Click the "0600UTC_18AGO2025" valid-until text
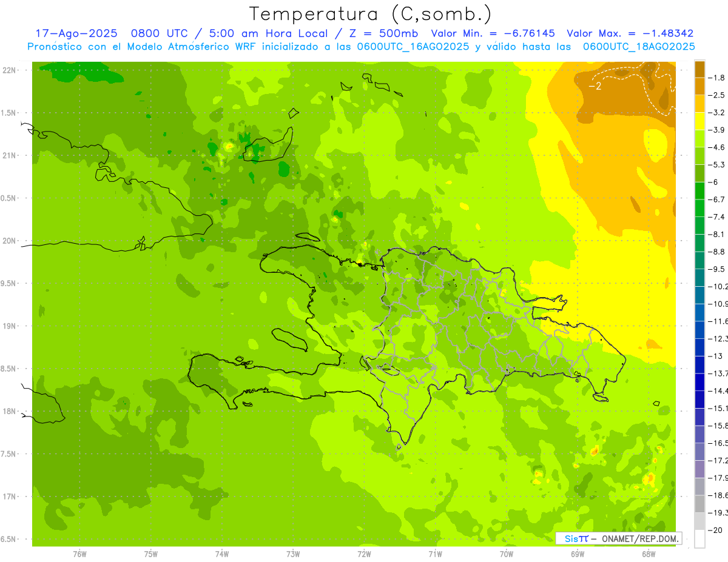Viewport: 728px width, 562px height. click(x=639, y=47)
